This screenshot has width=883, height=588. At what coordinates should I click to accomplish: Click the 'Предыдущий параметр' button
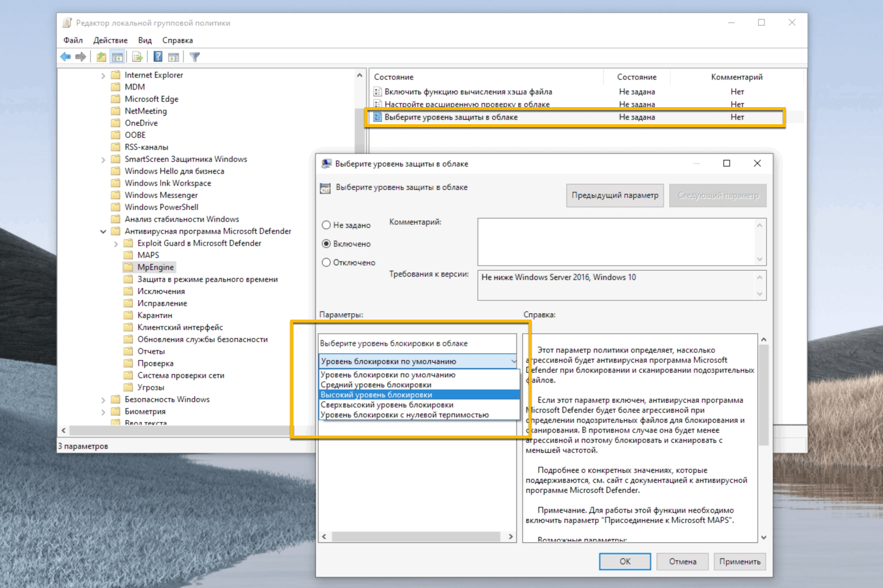tap(615, 195)
